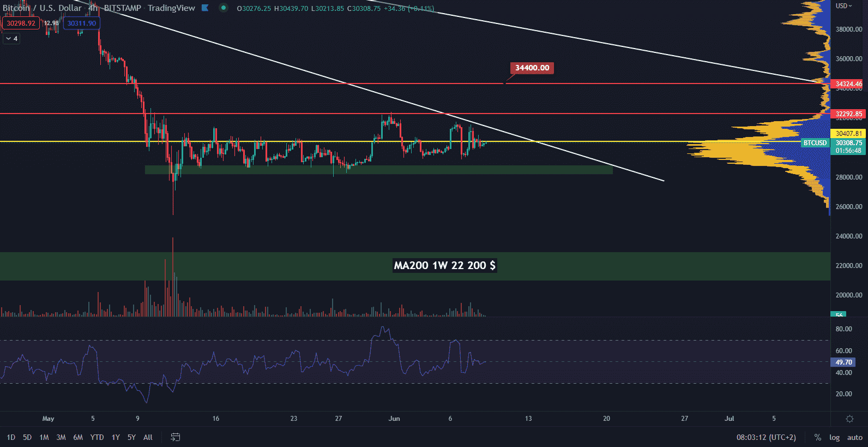Toggle auto scale mode
Viewport: 868px width, 447px height.
(x=854, y=437)
